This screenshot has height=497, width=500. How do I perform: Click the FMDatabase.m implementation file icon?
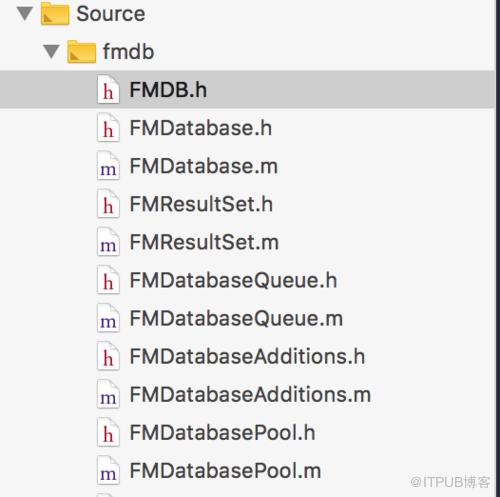(x=108, y=166)
